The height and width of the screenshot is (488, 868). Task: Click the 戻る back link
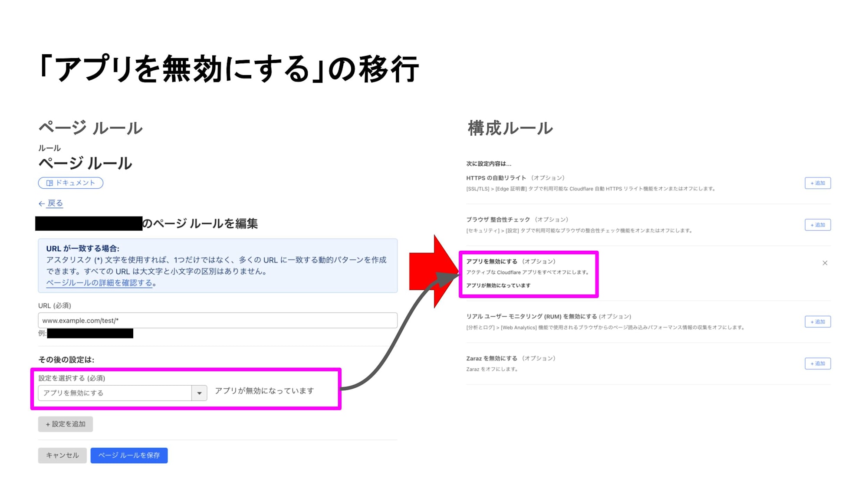coord(55,203)
